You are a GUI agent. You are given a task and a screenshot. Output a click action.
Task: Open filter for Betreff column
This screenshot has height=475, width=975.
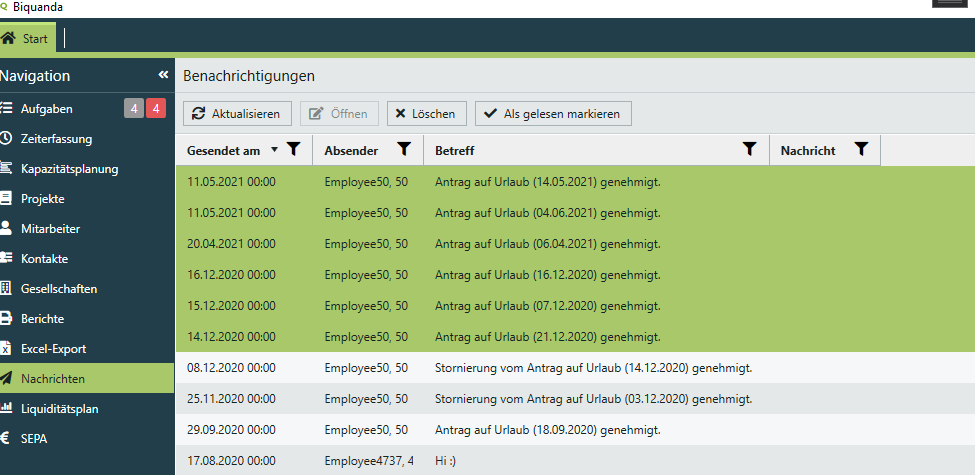pyautogui.click(x=749, y=149)
